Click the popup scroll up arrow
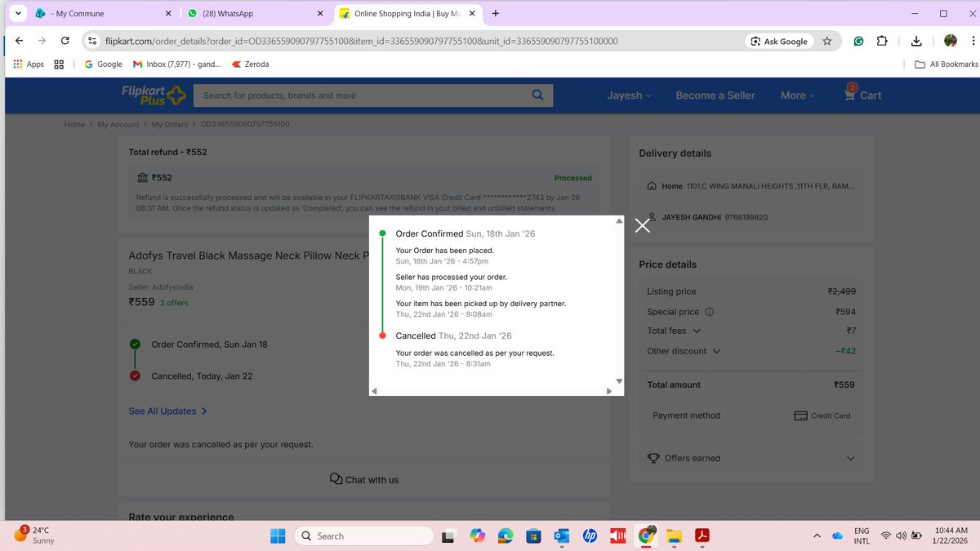 coord(619,221)
